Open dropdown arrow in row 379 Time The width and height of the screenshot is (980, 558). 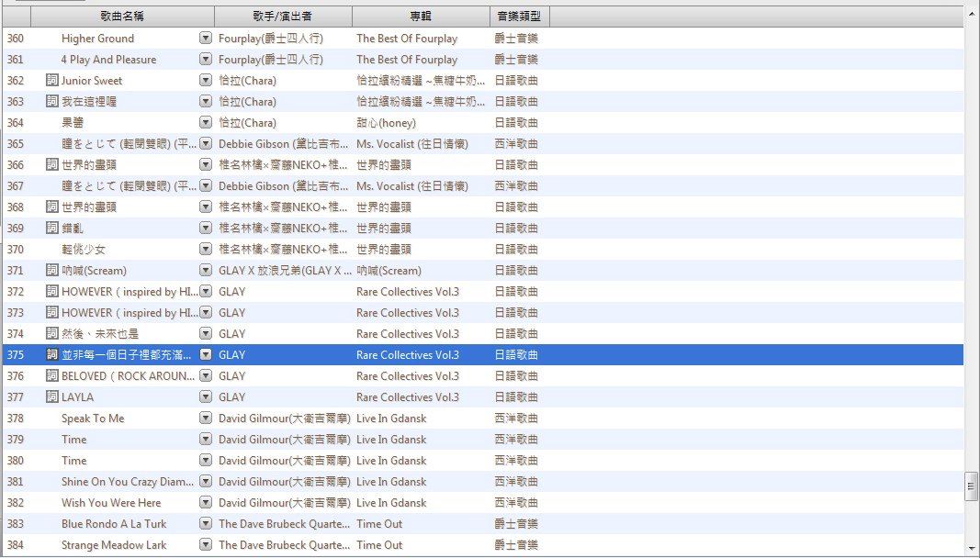pyautogui.click(x=206, y=440)
